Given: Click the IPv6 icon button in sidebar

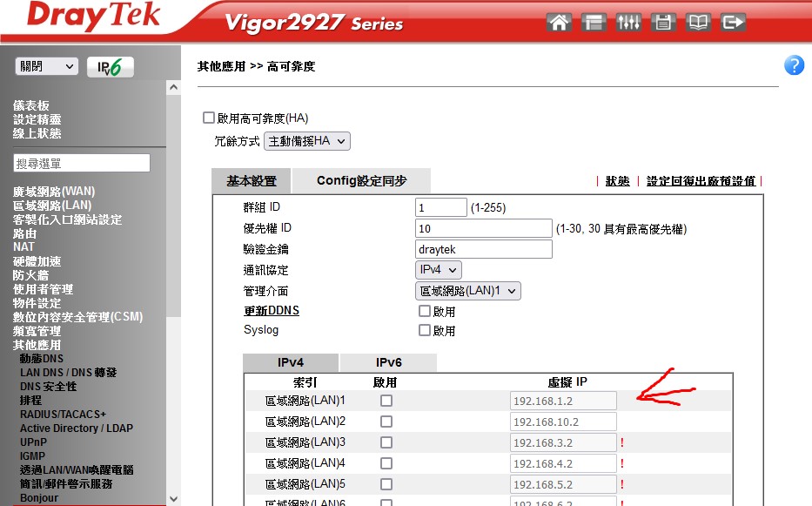Looking at the screenshot, I should [110, 67].
